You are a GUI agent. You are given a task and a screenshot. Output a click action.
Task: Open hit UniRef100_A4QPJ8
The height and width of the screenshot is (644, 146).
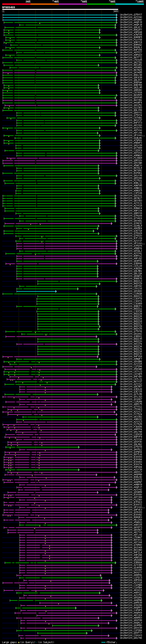click(x=131, y=25)
